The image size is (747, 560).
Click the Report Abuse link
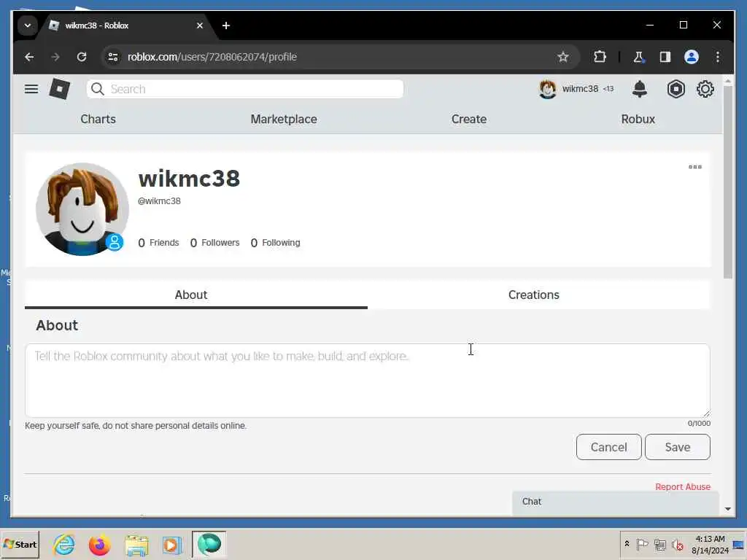[x=683, y=486]
